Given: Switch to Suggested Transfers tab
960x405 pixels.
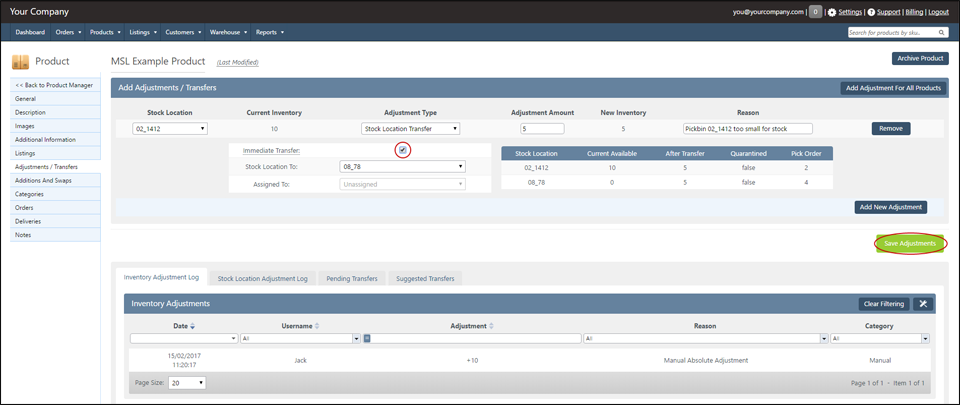Looking at the screenshot, I should click(426, 278).
